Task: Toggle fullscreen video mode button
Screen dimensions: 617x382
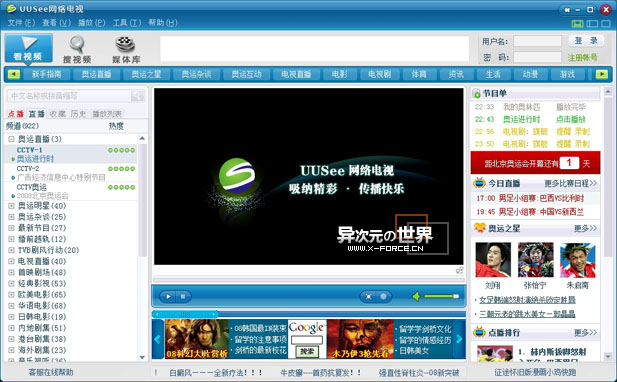Action: click(368, 297)
